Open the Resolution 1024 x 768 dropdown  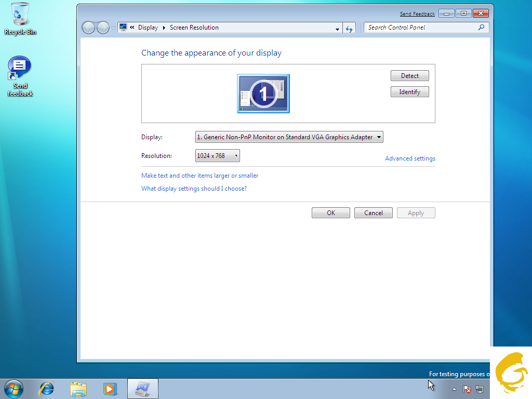coord(218,156)
